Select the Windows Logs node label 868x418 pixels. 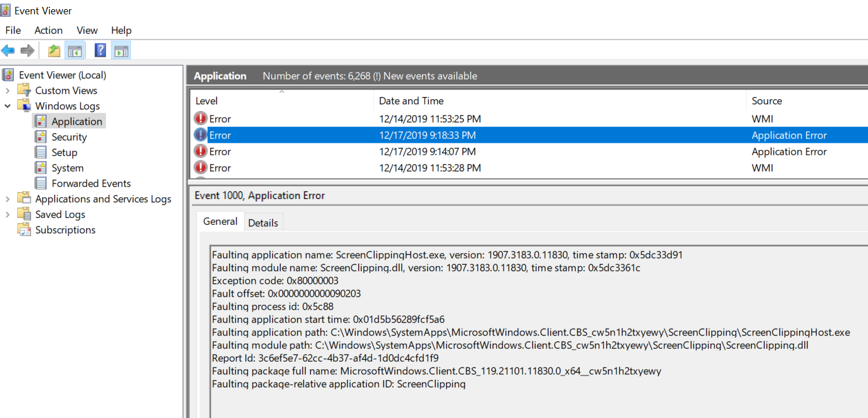(x=67, y=106)
